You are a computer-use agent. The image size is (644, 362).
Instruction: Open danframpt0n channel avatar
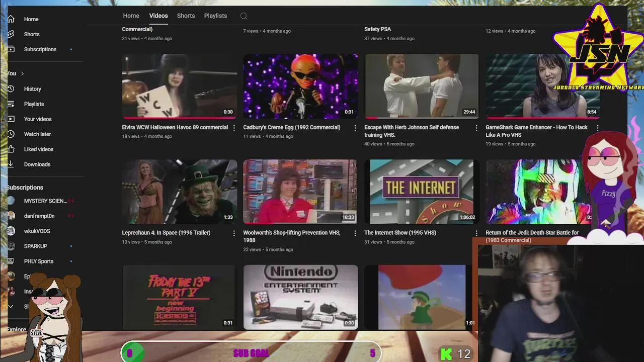coord(11,216)
